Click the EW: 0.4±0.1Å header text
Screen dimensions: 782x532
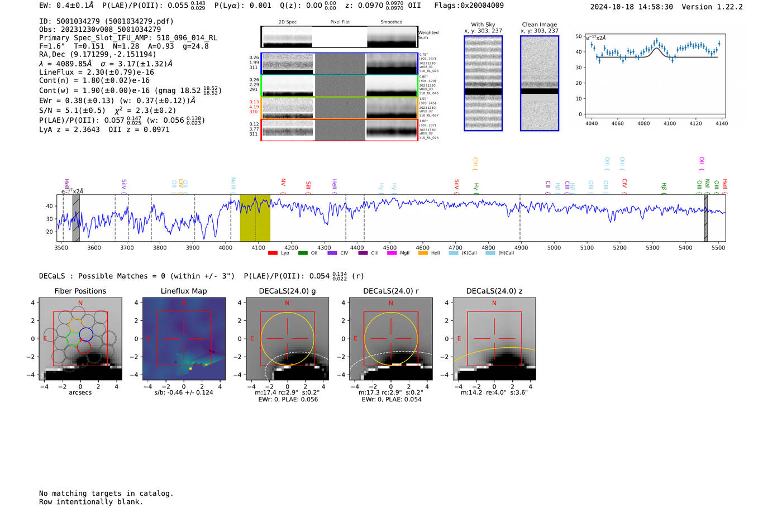click(x=66, y=6)
